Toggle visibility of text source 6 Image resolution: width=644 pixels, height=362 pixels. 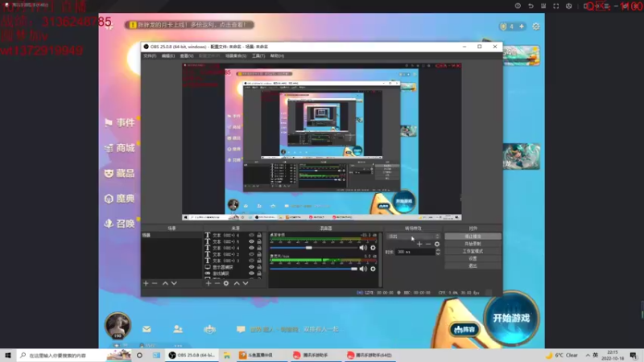(x=251, y=236)
